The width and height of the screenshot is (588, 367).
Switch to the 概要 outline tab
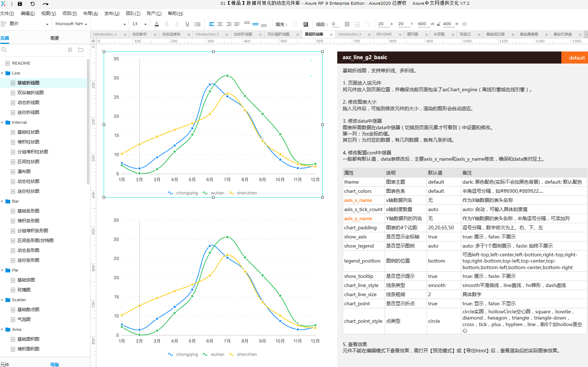[x=54, y=38]
